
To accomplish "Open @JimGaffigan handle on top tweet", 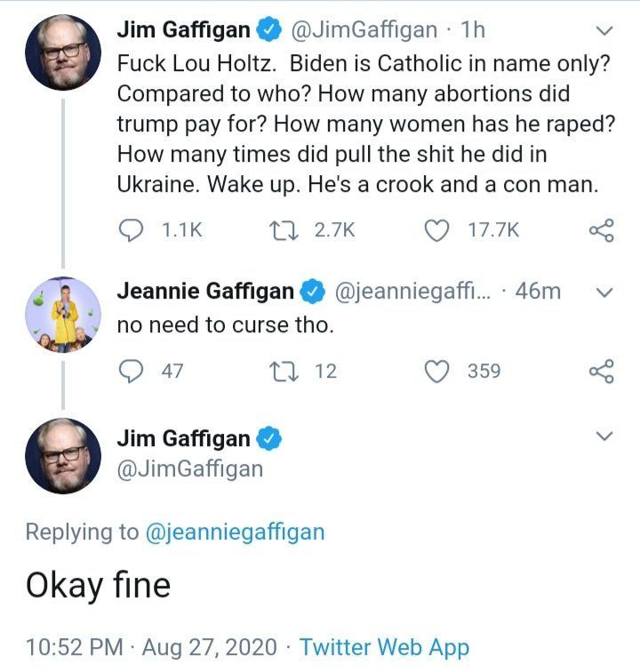I will pyautogui.click(x=364, y=30).
